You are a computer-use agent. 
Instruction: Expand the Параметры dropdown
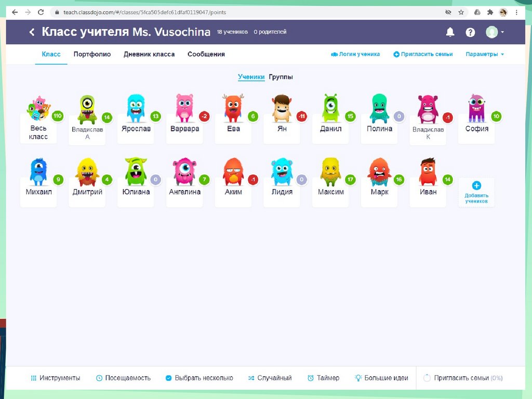pyautogui.click(x=485, y=54)
